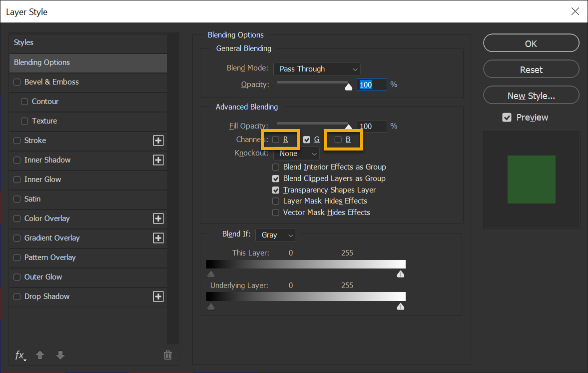This screenshot has height=373, width=588.
Task: Click the plus icon next to Stroke
Action: (x=158, y=141)
